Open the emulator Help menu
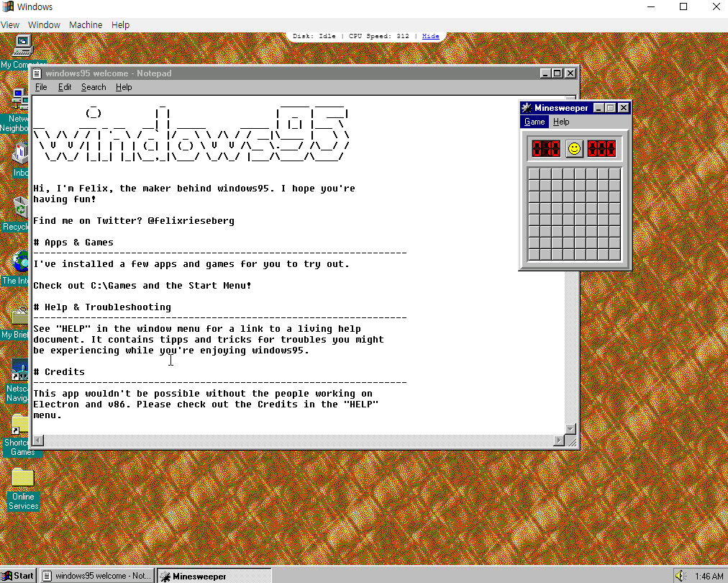This screenshot has height=583, width=728. click(120, 25)
